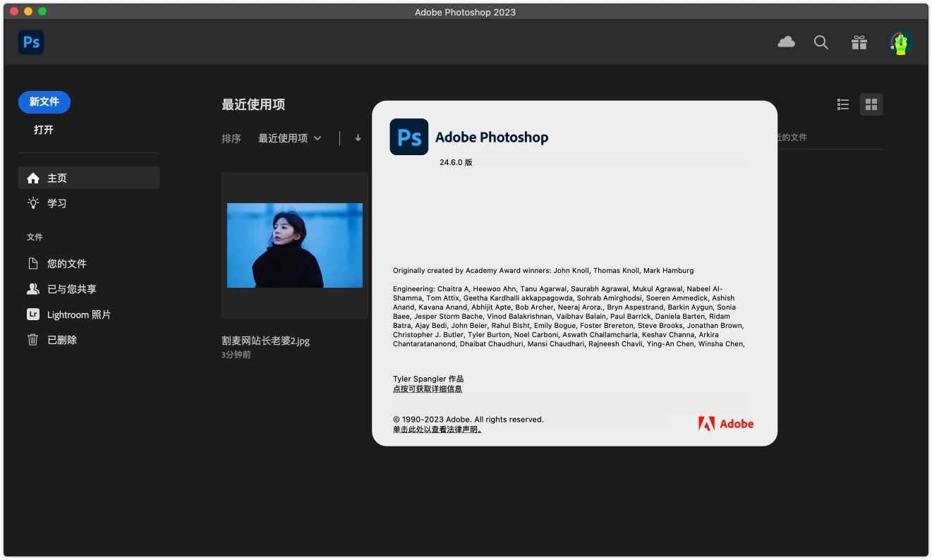The width and height of the screenshot is (932, 560).
Task: Click the Photoshop Ps logo in the header
Action: pyautogui.click(x=31, y=42)
